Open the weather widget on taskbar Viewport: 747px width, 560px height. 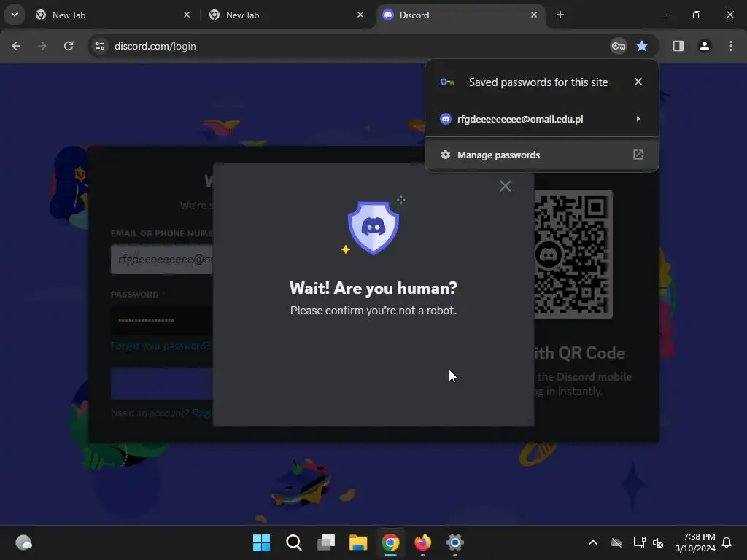pos(23,542)
